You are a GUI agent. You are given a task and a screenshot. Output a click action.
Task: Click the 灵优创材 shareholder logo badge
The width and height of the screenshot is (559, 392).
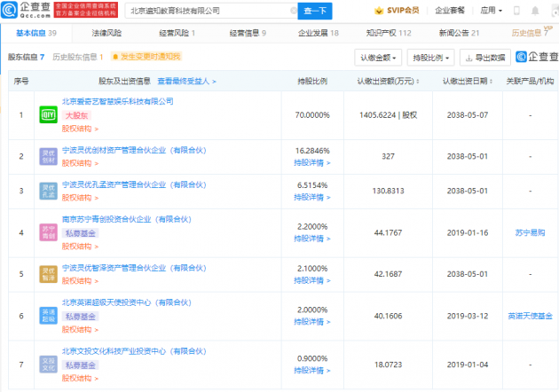pos(48,157)
